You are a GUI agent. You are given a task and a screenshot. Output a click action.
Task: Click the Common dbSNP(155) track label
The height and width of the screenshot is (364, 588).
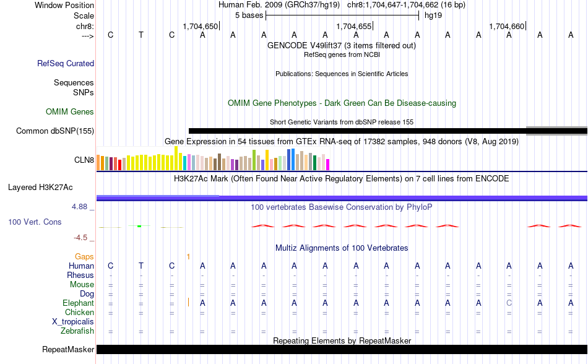pos(55,131)
